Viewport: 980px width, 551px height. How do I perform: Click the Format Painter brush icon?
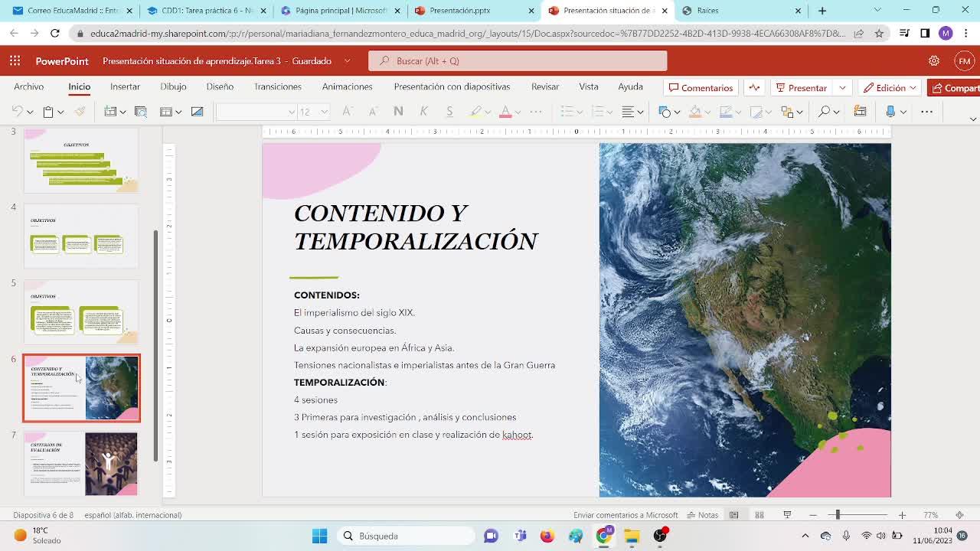pyautogui.click(x=80, y=112)
